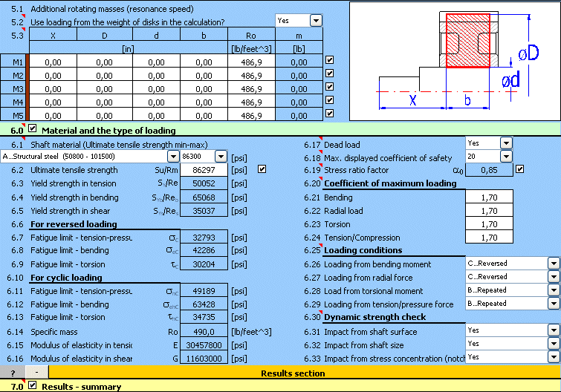Click Modulus of elasticity in shear field
561x392 pixels.
click(x=204, y=359)
